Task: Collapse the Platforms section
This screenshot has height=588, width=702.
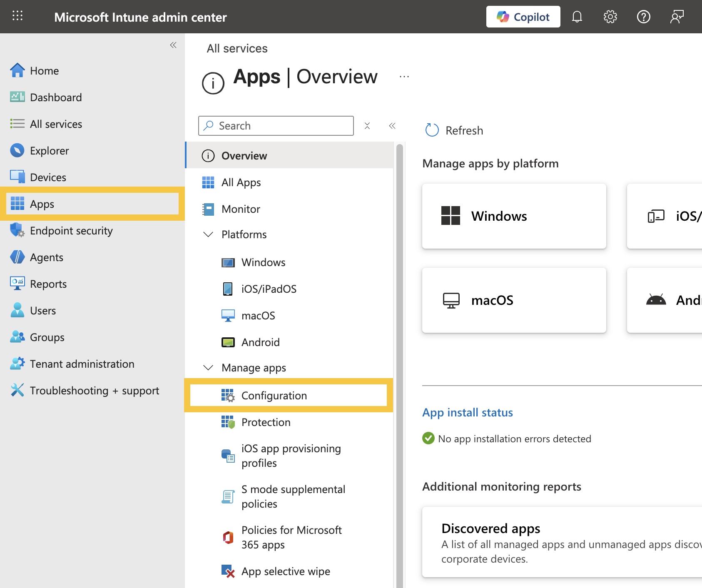Action: (208, 234)
